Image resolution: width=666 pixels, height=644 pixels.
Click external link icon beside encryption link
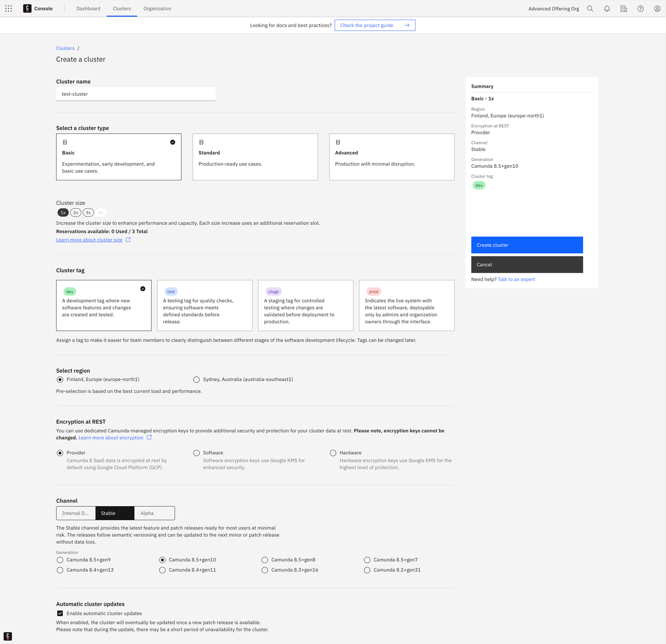[150, 437]
